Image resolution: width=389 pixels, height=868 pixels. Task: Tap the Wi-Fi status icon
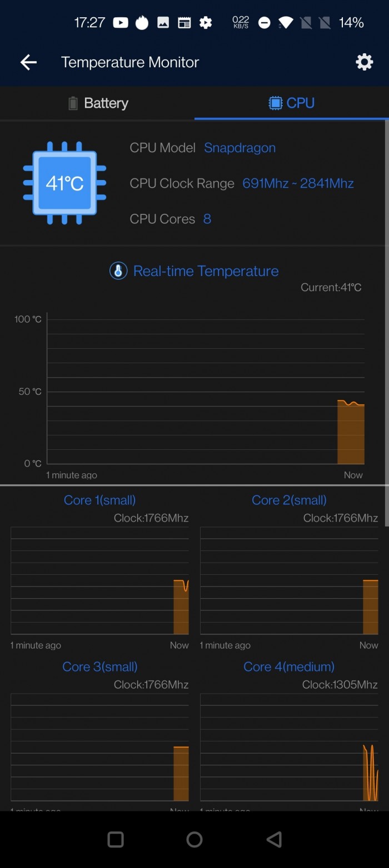(x=286, y=23)
